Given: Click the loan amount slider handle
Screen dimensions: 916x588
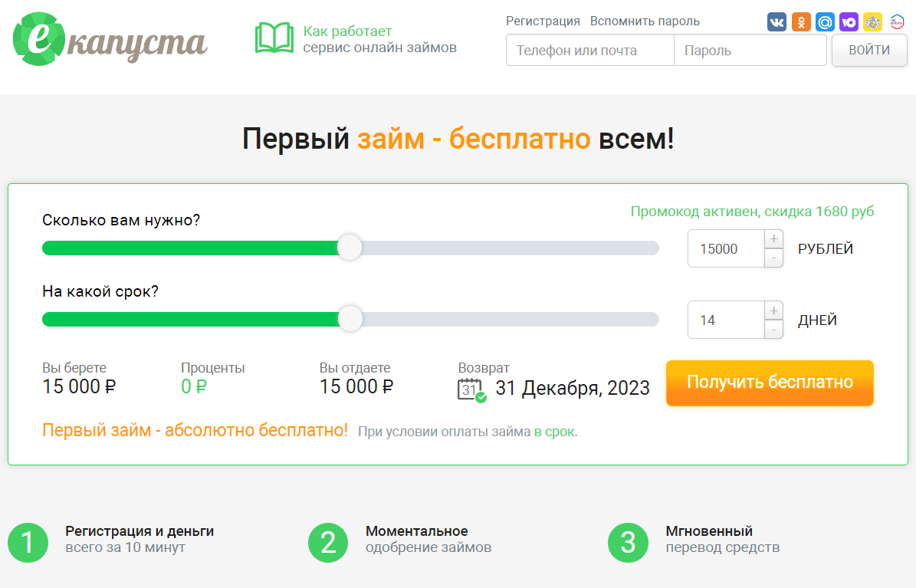Looking at the screenshot, I should (350, 248).
